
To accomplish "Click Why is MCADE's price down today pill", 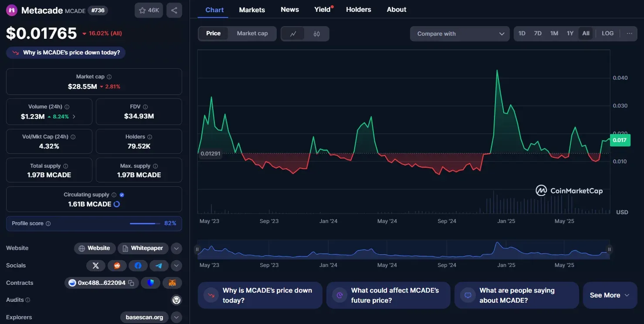I will pos(66,53).
